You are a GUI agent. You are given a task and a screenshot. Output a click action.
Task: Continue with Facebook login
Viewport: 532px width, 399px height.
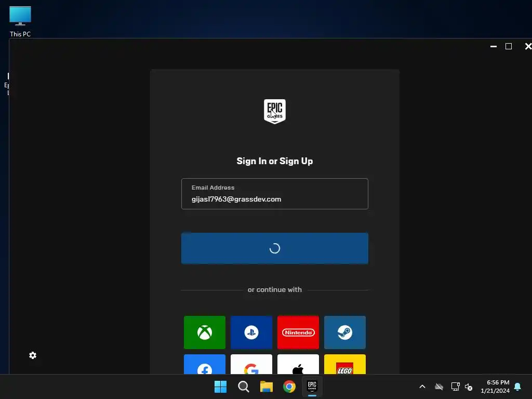coord(205,364)
